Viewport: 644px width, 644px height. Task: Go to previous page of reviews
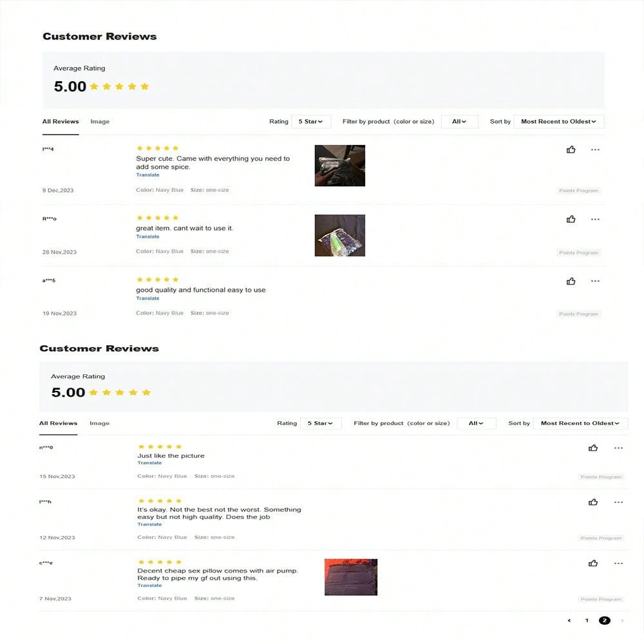tap(569, 621)
